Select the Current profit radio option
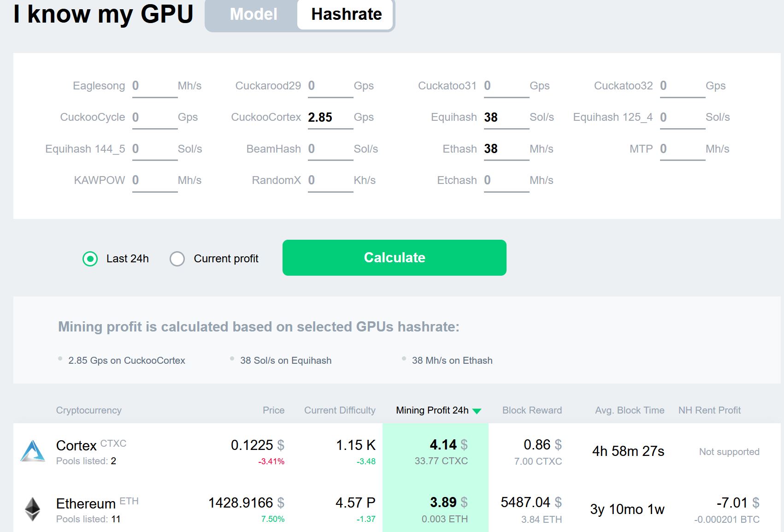This screenshot has width=784, height=532. pos(177,259)
